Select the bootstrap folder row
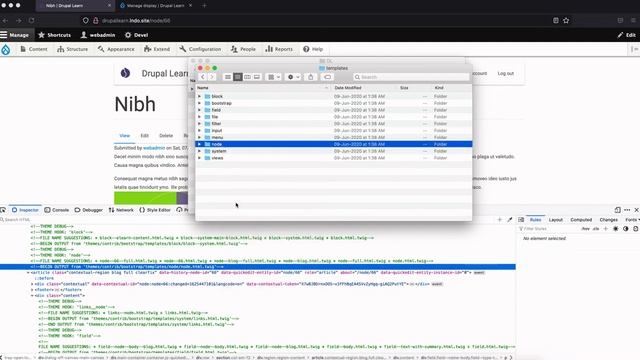Image resolution: width=640 pixels, height=360 pixels. 334,103
